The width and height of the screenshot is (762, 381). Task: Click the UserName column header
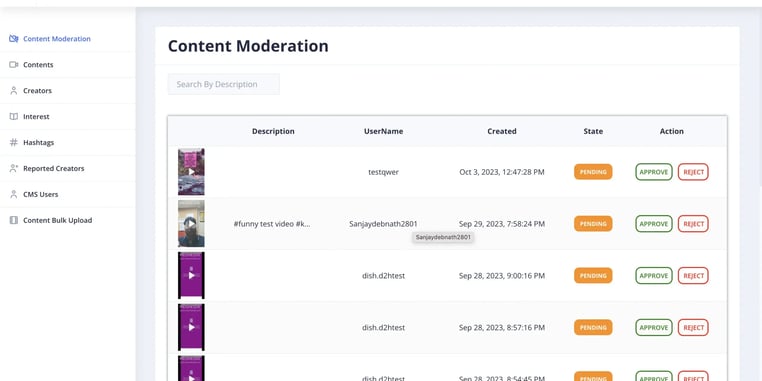383,131
